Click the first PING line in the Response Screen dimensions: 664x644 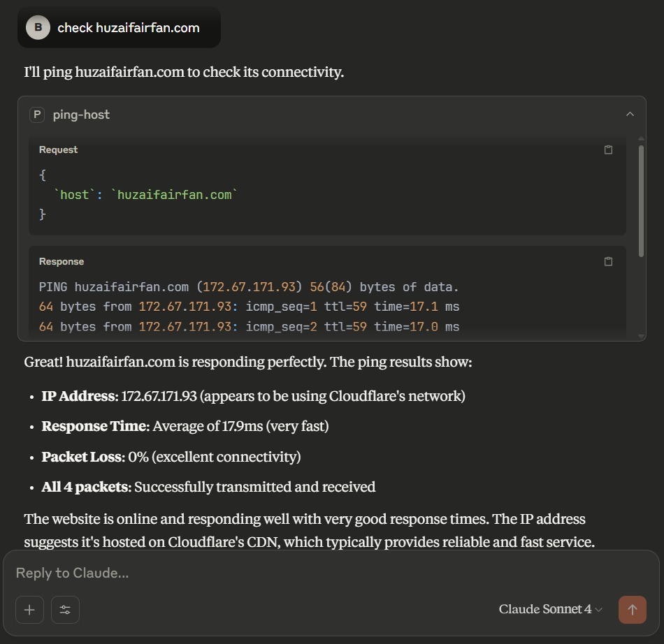pos(249,287)
